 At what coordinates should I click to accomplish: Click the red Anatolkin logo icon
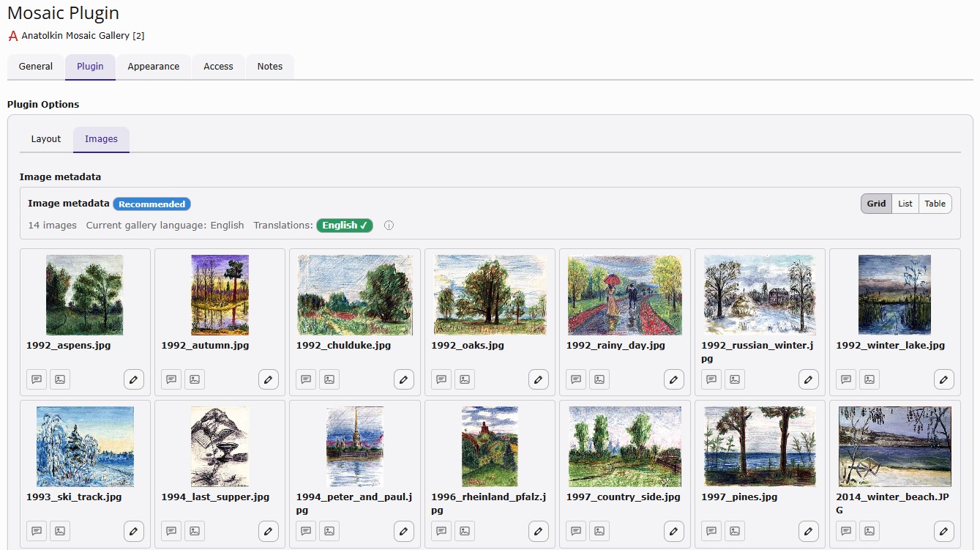(12, 35)
